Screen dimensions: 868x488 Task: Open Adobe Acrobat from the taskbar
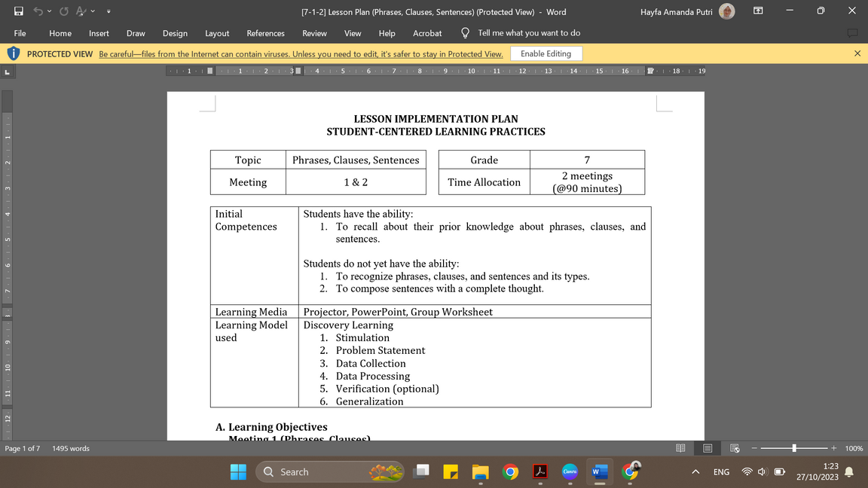[540, 472]
